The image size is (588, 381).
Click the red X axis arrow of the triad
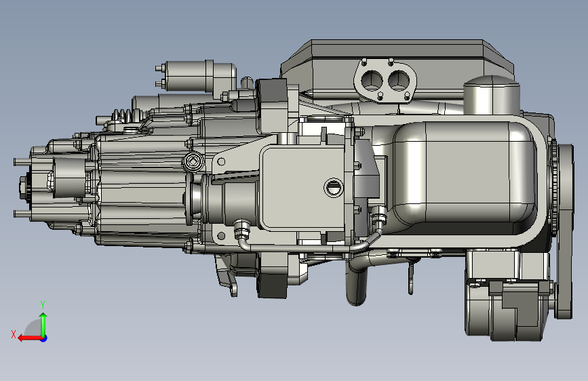click(30, 338)
